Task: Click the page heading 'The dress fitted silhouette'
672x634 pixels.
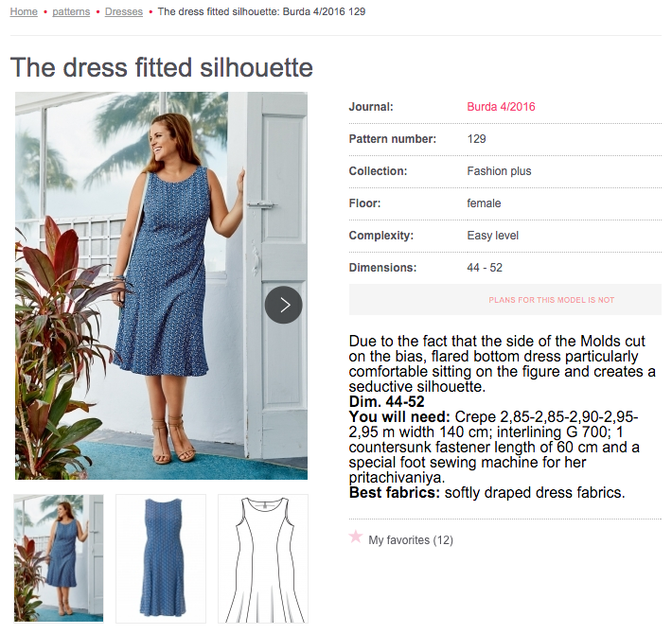Action: (162, 68)
